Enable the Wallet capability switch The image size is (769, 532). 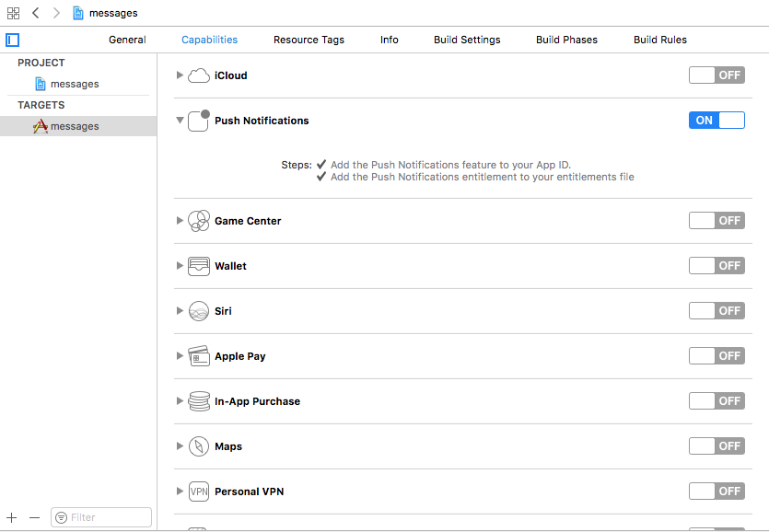717,265
